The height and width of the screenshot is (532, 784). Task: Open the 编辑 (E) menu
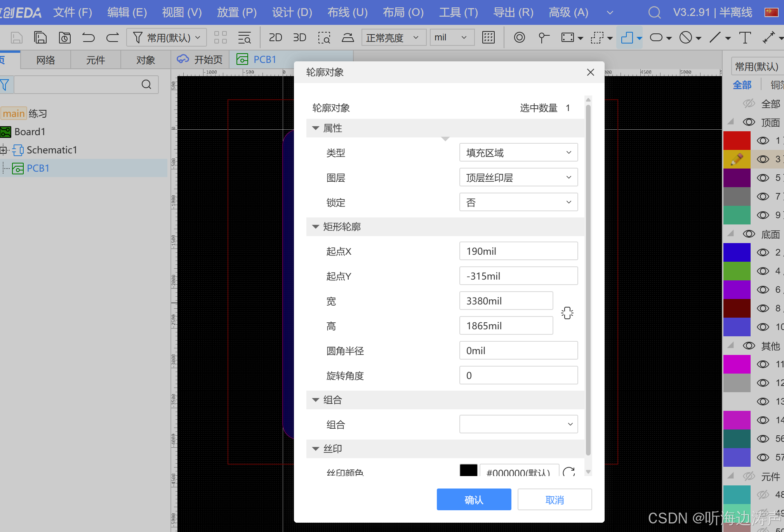point(127,12)
